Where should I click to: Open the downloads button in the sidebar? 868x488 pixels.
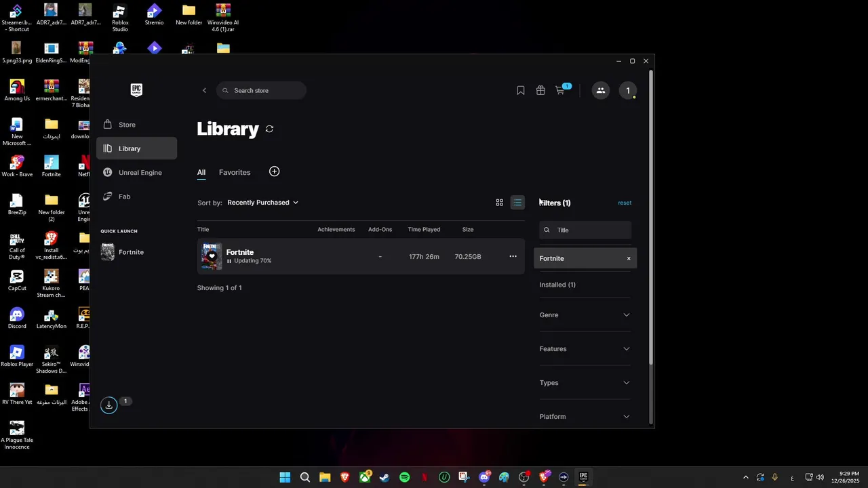108,405
